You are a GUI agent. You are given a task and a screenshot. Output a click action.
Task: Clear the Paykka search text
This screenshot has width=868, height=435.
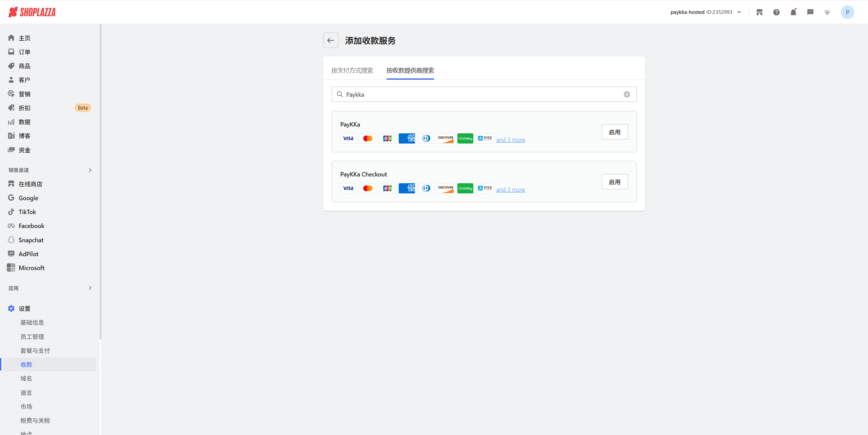627,94
